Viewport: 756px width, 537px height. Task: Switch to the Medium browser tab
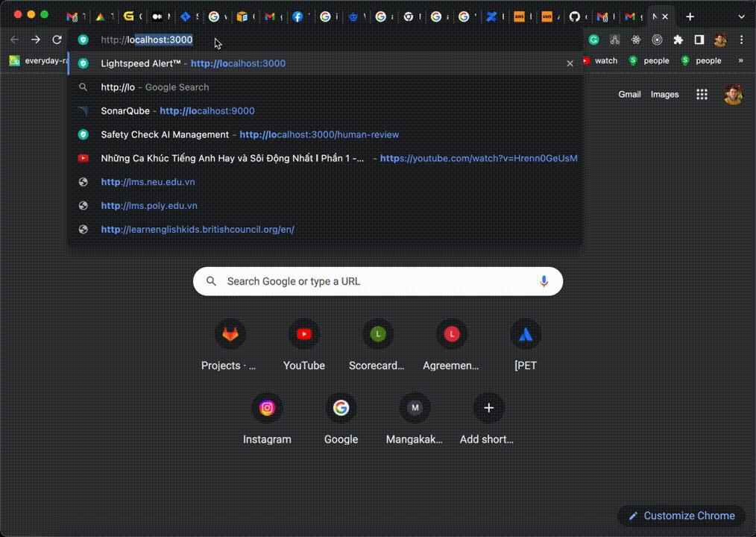pyautogui.click(x=157, y=17)
